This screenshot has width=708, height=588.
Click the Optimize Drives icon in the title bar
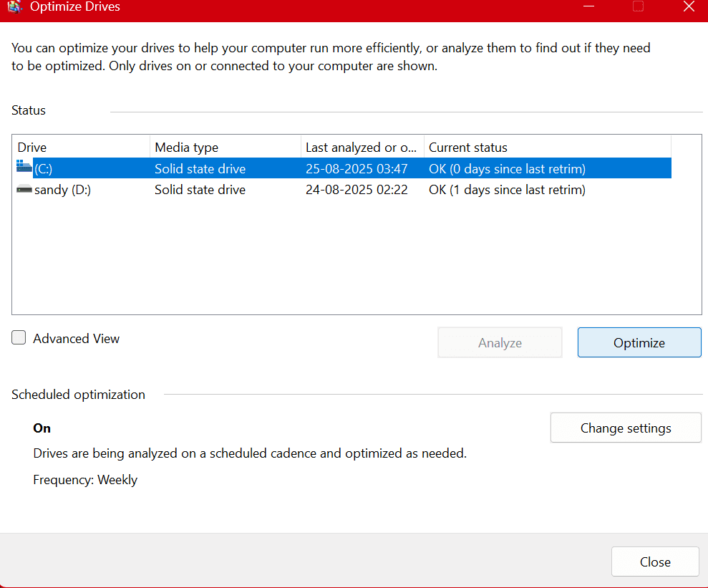point(16,7)
